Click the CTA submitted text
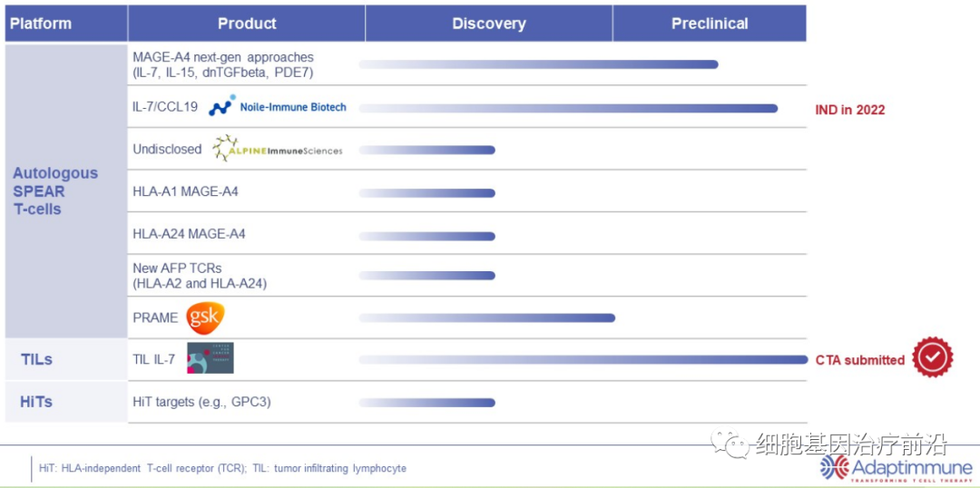The width and height of the screenshot is (980, 488). (x=860, y=360)
